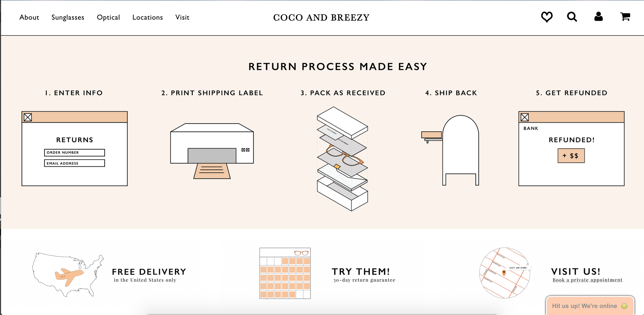Viewport: 644px width, 315px height.
Task: Select the exploded glasses box illustration
Action: click(x=342, y=159)
